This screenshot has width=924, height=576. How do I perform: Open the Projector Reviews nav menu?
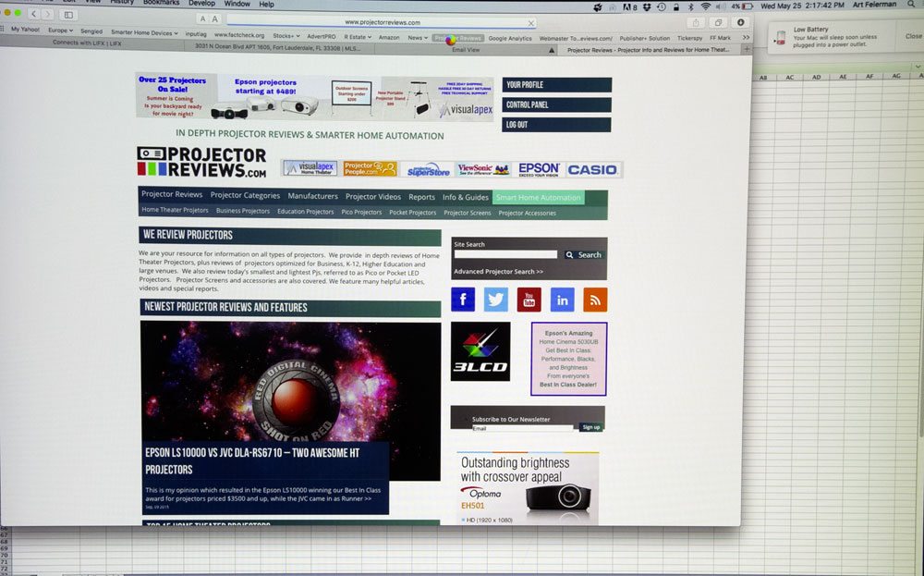click(172, 194)
